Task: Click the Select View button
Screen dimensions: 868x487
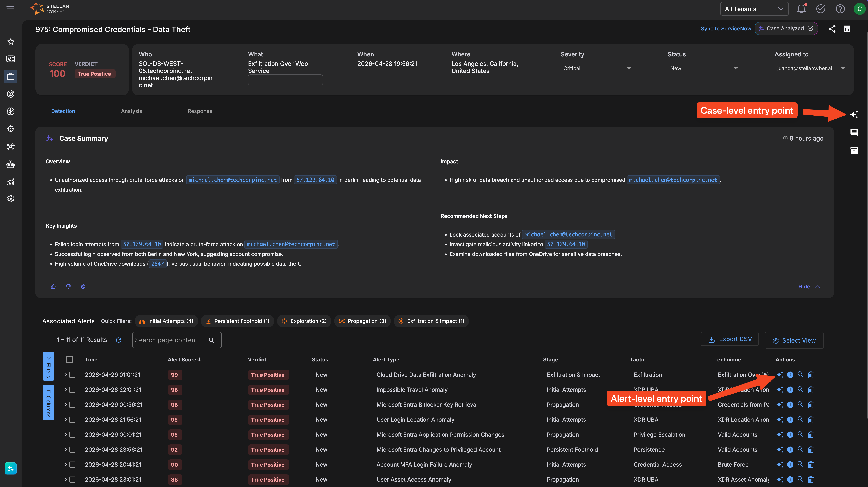Action: [794, 340]
